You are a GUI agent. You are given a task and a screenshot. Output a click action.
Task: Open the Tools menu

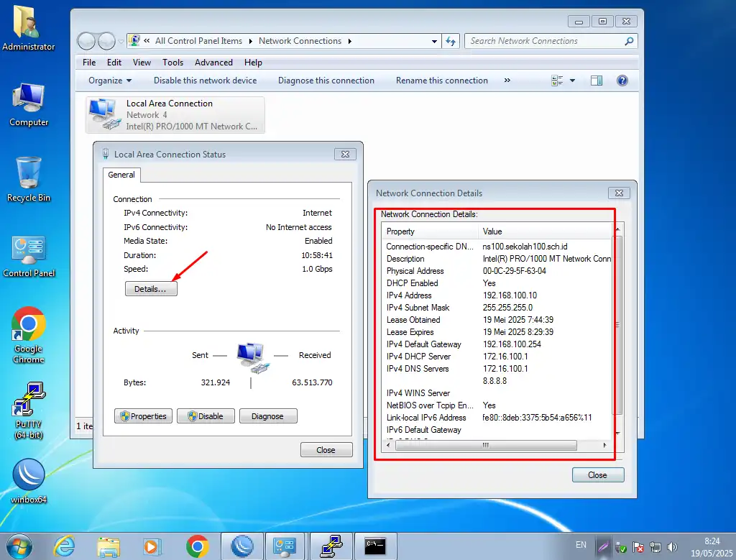point(172,63)
